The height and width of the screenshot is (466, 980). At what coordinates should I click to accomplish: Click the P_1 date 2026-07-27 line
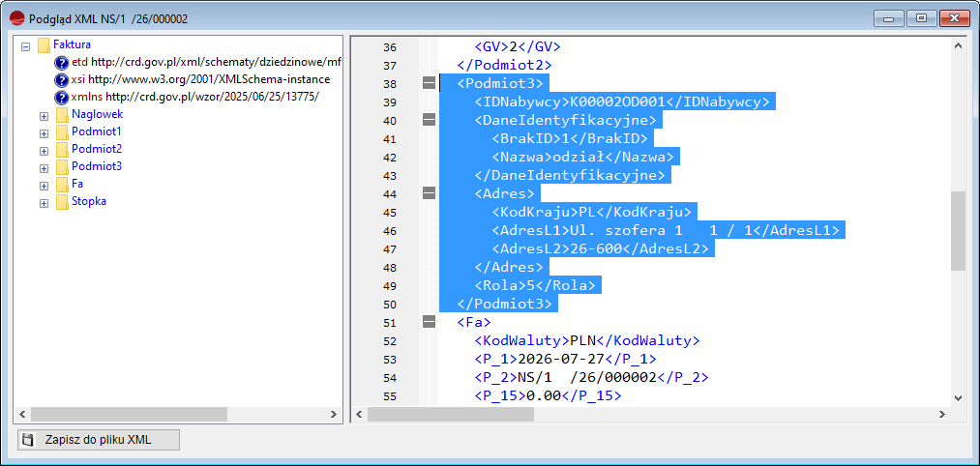[x=565, y=360]
